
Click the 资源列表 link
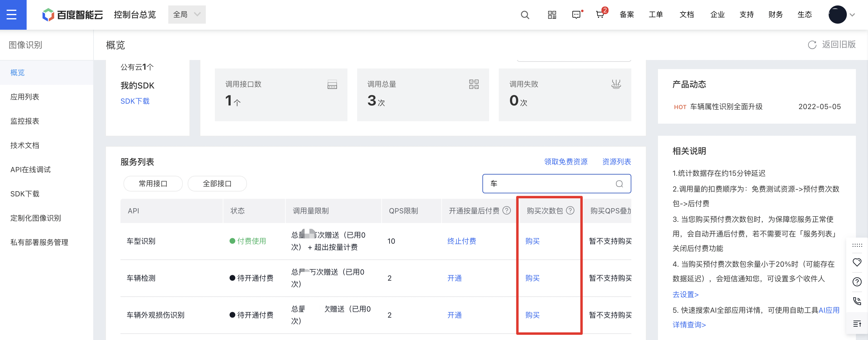[616, 162]
